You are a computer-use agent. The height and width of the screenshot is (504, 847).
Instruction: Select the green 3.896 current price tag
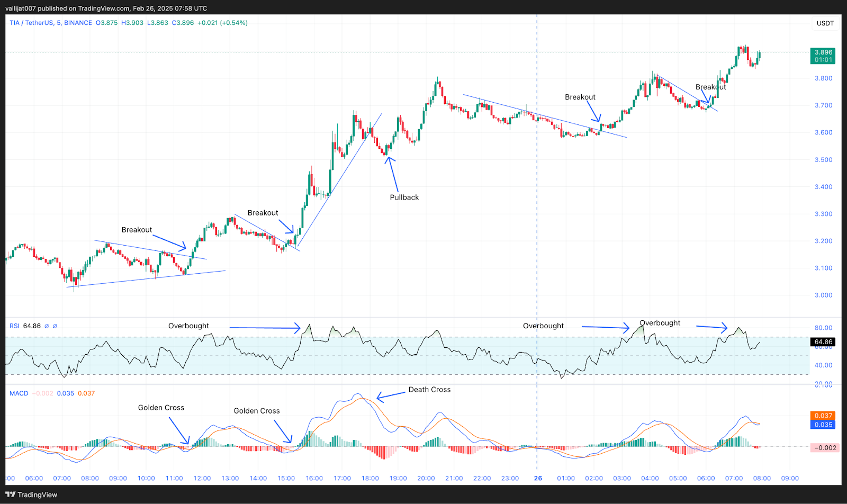coord(823,56)
